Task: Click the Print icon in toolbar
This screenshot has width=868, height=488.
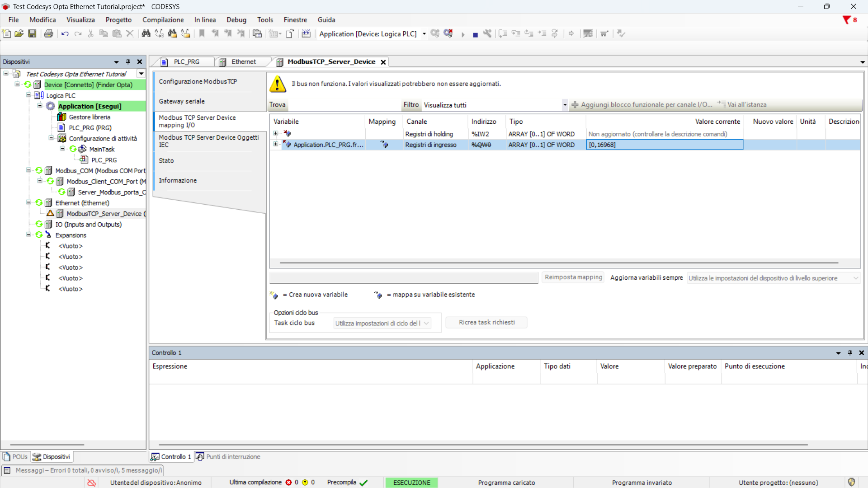Action: 48,33
